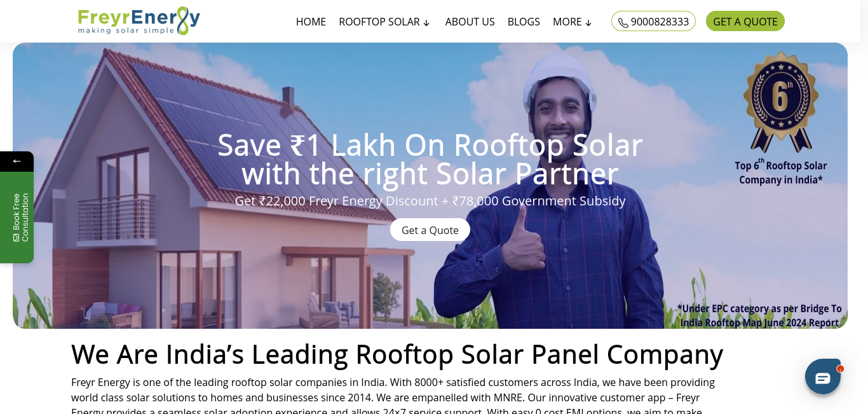This screenshot has height=414, width=868.
Task: Go to the HOME menu item
Action: pos(311,22)
